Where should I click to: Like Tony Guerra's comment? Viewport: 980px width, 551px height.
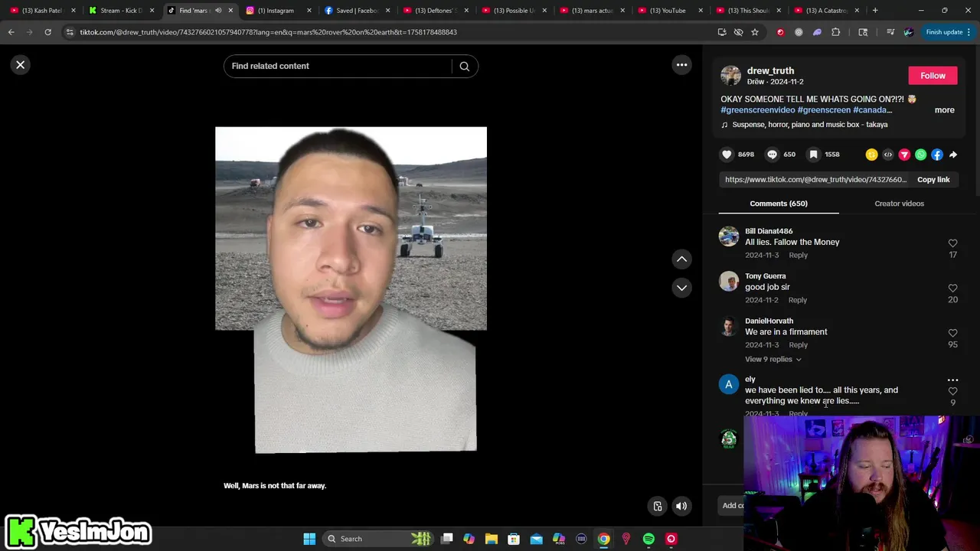[952, 289]
